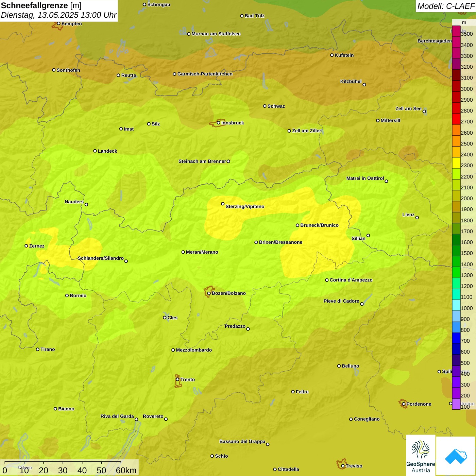Select the 100 m purple legend swatch
The height and width of the screenshot is (476, 476).
(456, 404)
